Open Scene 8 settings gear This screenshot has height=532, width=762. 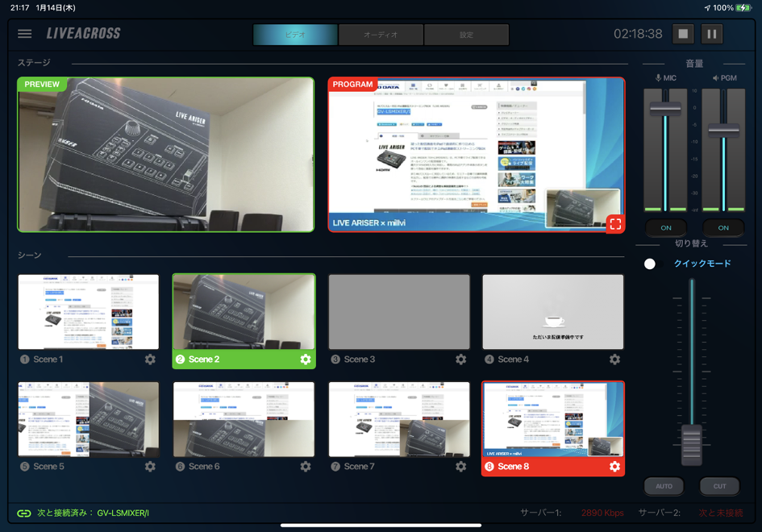614,467
